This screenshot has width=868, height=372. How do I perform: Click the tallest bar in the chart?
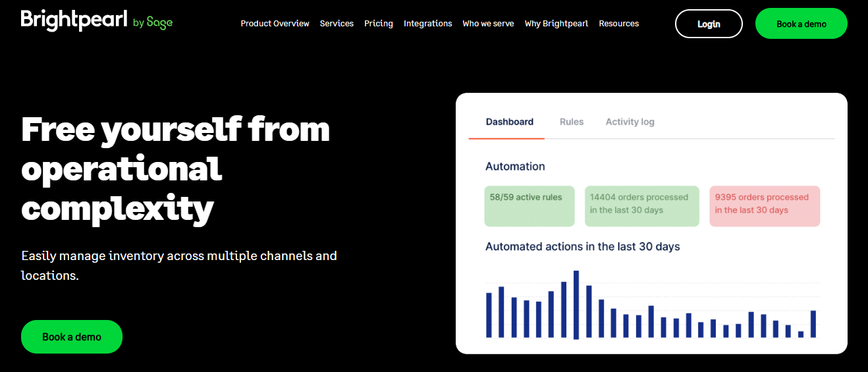pos(576,305)
